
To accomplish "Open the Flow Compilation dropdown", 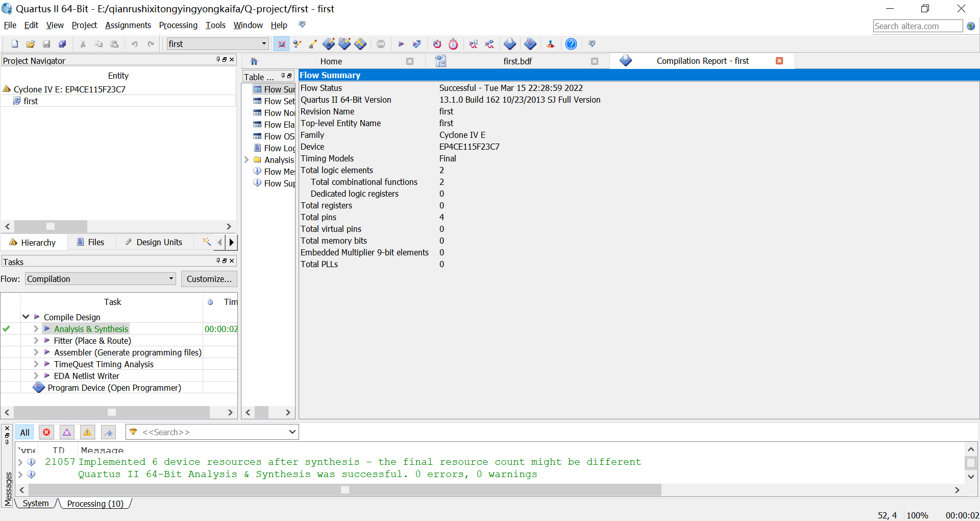I will [101, 279].
